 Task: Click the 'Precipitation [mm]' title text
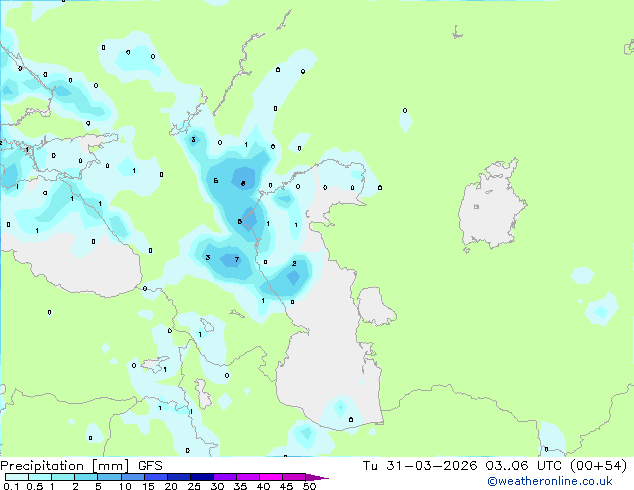coord(65,466)
